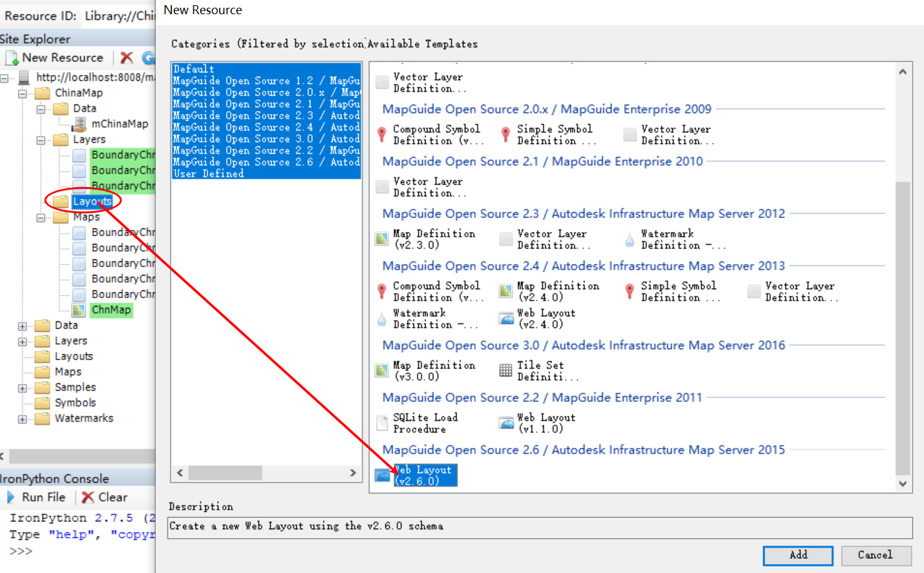
Task: Select the mChinaMap feature source icon
Action: tap(79, 124)
